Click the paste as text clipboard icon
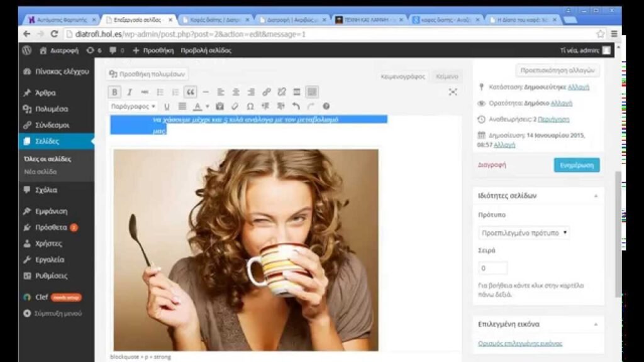Image resolution: width=644 pixels, height=362 pixels. (220, 106)
